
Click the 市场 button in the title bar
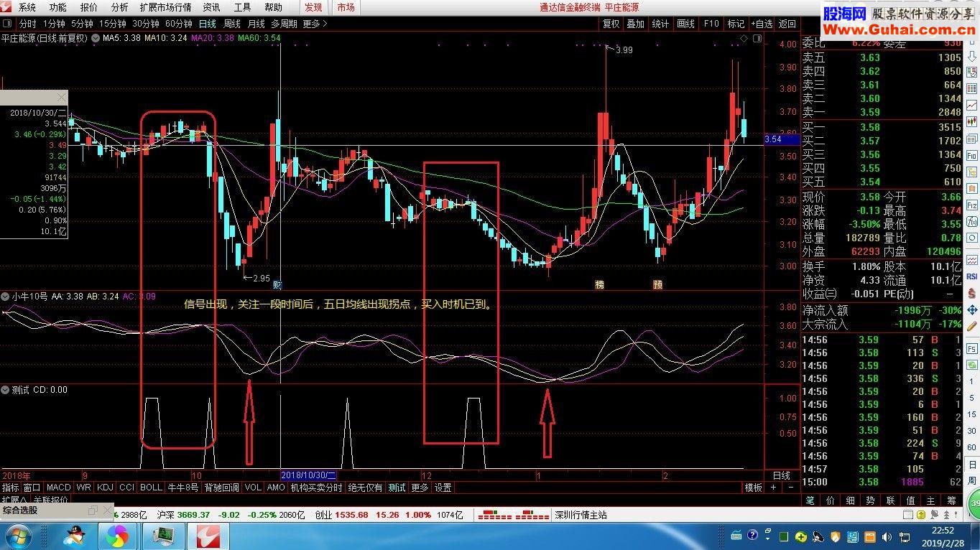[x=346, y=7]
